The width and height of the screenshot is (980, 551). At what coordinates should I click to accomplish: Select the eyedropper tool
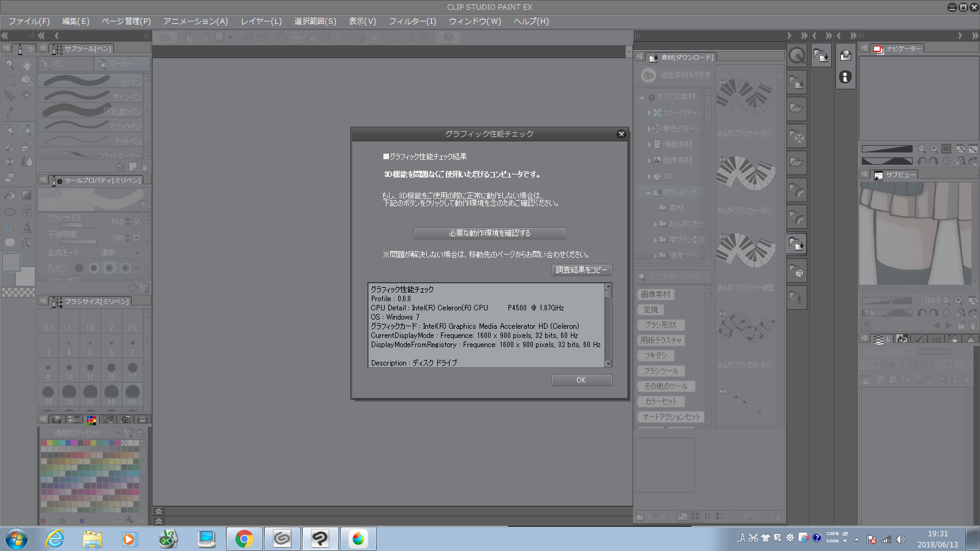(x=10, y=112)
